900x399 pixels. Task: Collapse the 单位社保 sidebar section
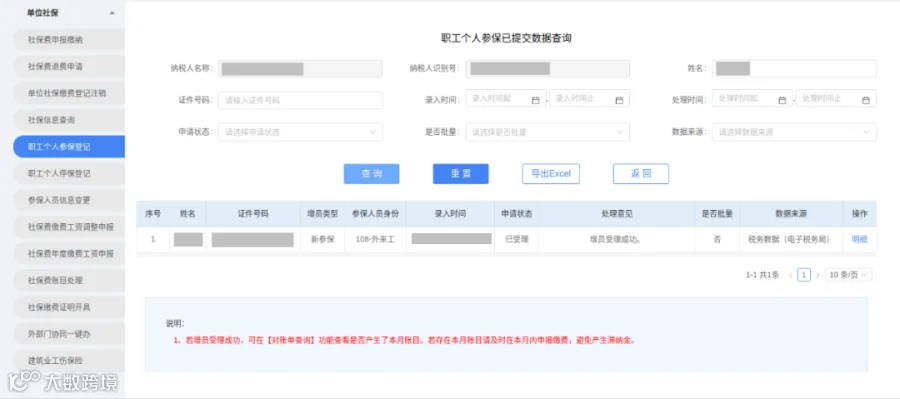(x=111, y=13)
